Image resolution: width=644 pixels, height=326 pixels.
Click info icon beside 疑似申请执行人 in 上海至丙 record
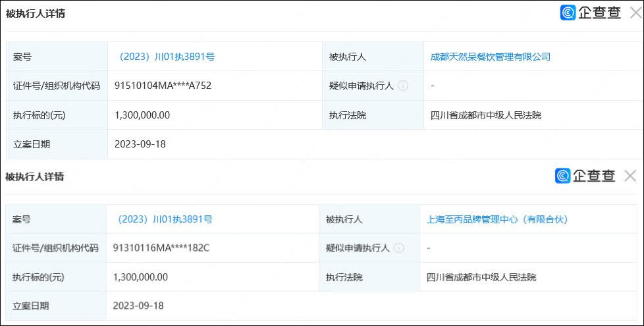point(399,248)
